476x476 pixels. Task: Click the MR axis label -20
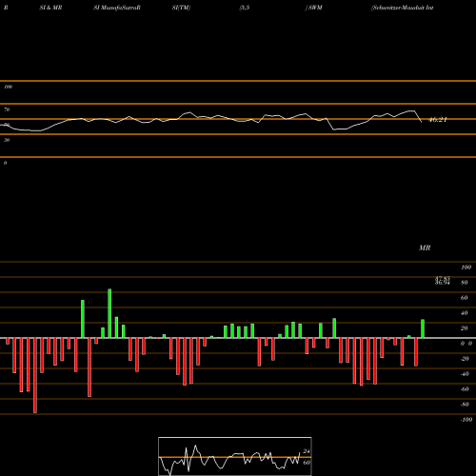tap(465, 359)
